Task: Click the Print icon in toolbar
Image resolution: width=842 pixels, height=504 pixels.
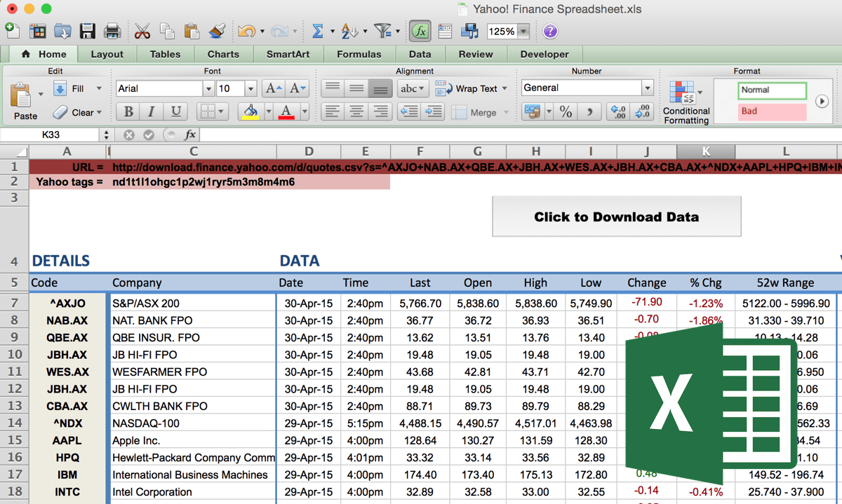Action: [x=112, y=31]
